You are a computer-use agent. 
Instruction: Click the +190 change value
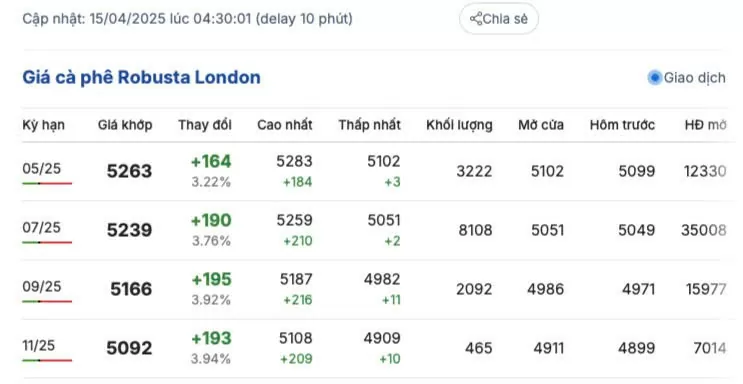tap(211, 220)
